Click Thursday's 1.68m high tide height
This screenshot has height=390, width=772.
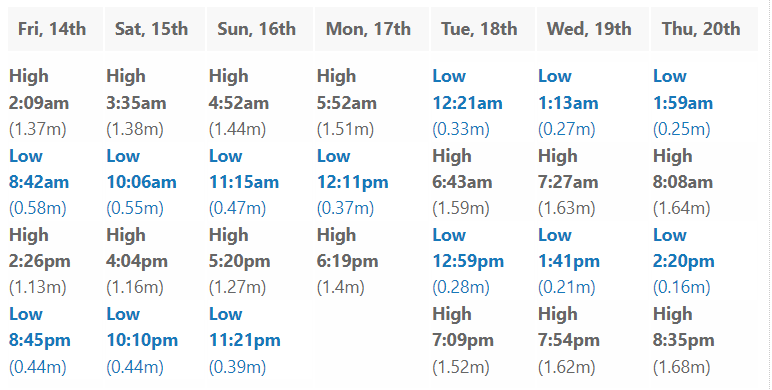682,367
